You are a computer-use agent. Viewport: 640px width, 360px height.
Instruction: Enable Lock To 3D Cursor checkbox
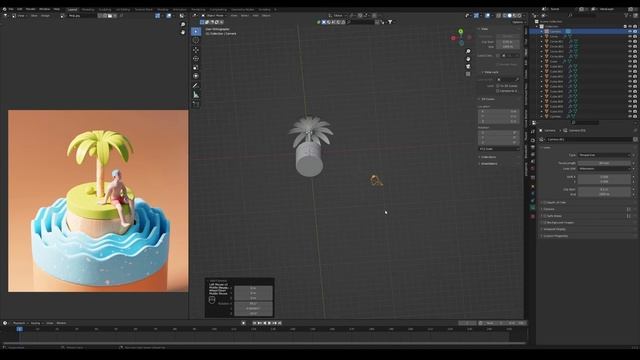tap(498, 86)
